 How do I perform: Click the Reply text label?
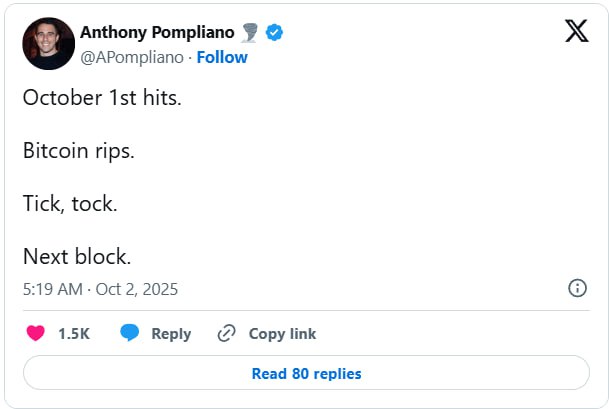[x=171, y=334]
